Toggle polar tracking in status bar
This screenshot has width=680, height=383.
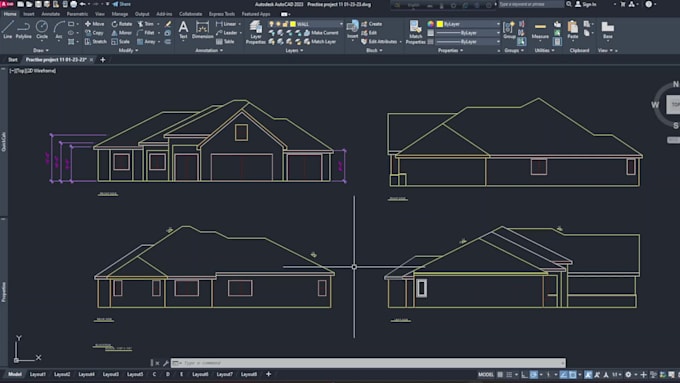click(x=534, y=374)
